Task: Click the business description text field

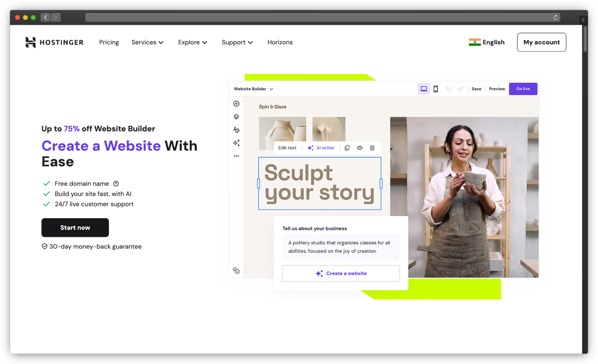Action: pyautogui.click(x=341, y=247)
